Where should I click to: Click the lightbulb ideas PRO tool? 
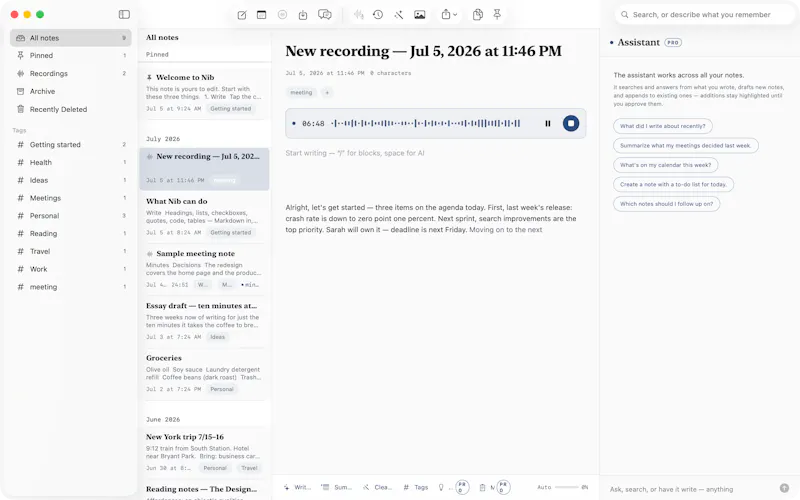point(453,487)
